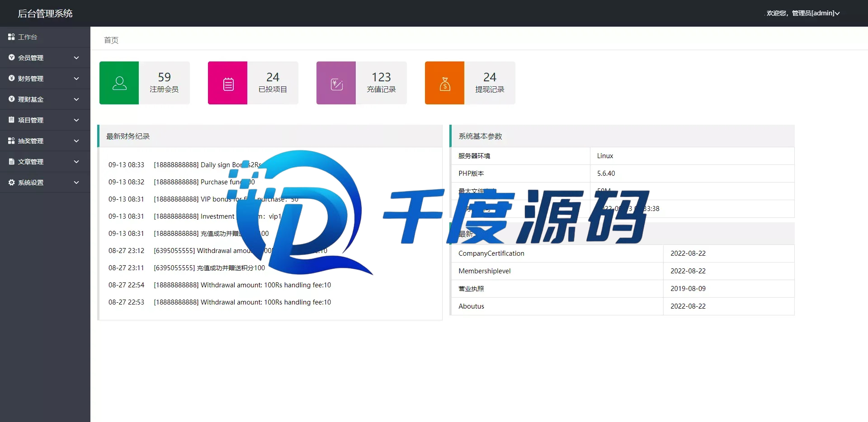Image resolution: width=868 pixels, height=422 pixels.
Task: Click the Membershiplevel article row
Action: (623, 271)
